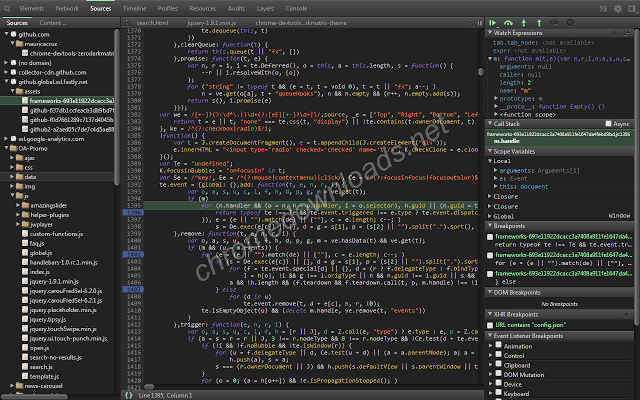The image size is (640, 400).
Task: Click the folder icon of helper-plugins
Action: tap(25, 215)
